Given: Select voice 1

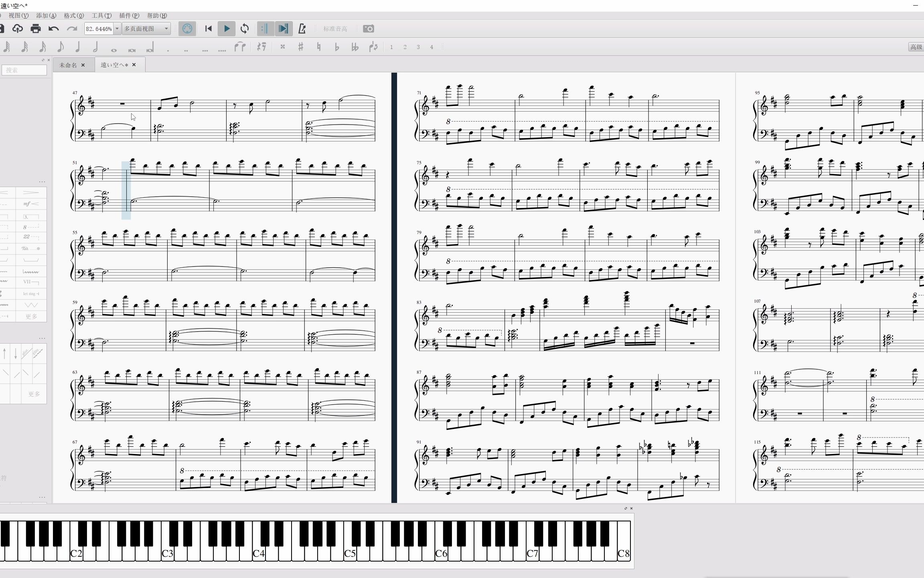Looking at the screenshot, I should [391, 47].
